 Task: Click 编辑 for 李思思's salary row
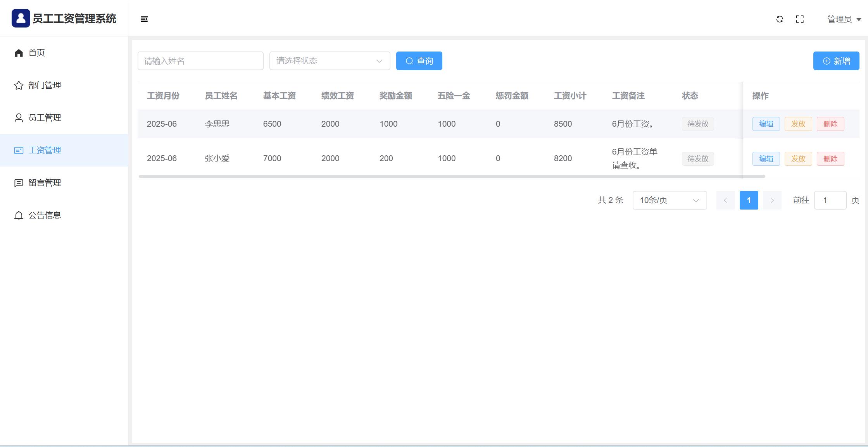tap(766, 124)
